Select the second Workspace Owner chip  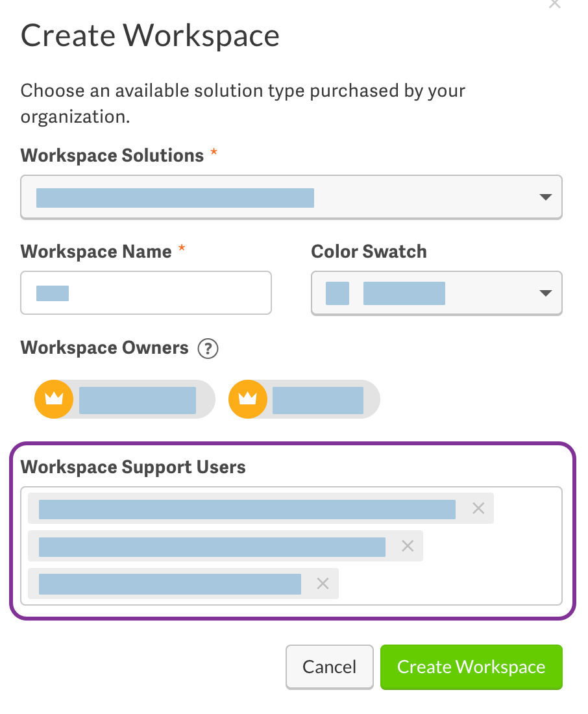click(x=304, y=399)
